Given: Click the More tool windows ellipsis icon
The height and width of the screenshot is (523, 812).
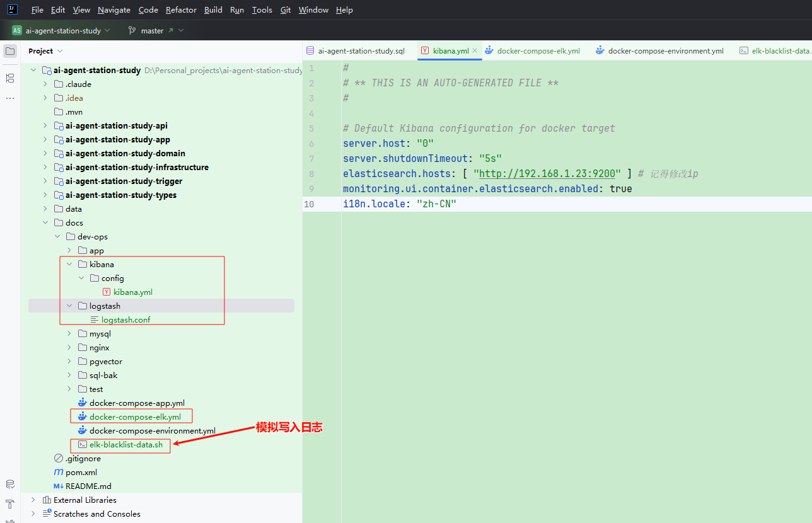Looking at the screenshot, I should 10,98.
